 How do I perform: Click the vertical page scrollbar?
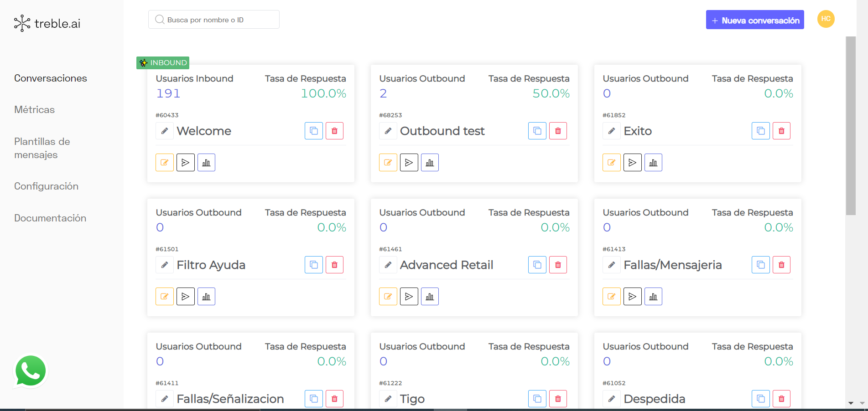(x=851, y=126)
